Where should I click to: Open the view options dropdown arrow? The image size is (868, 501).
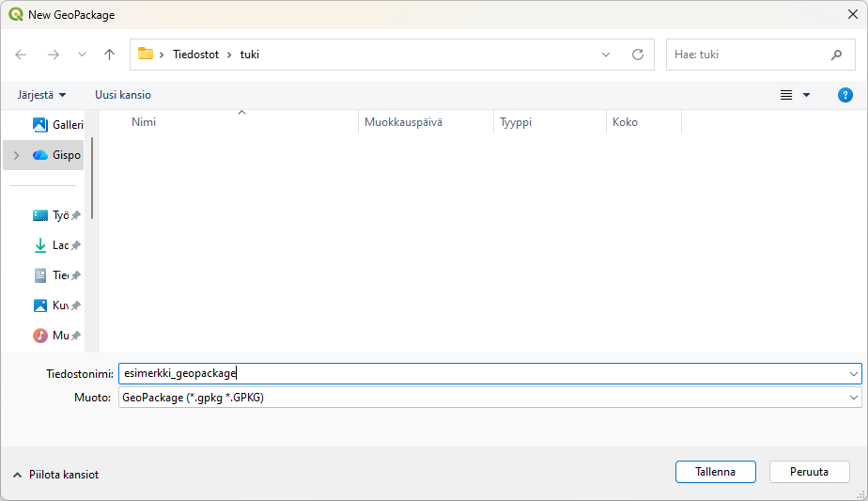click(x=807, y=95)
